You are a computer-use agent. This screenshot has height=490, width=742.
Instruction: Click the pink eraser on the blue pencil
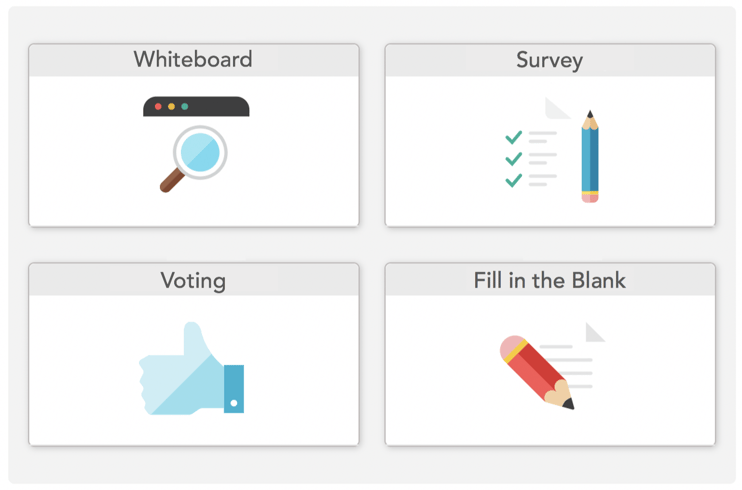coord(590,198)
